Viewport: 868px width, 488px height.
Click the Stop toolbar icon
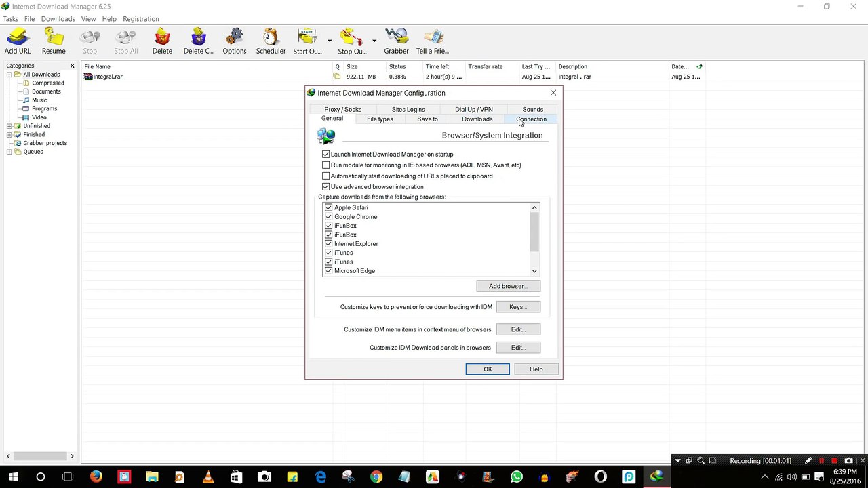click(90, 41)
